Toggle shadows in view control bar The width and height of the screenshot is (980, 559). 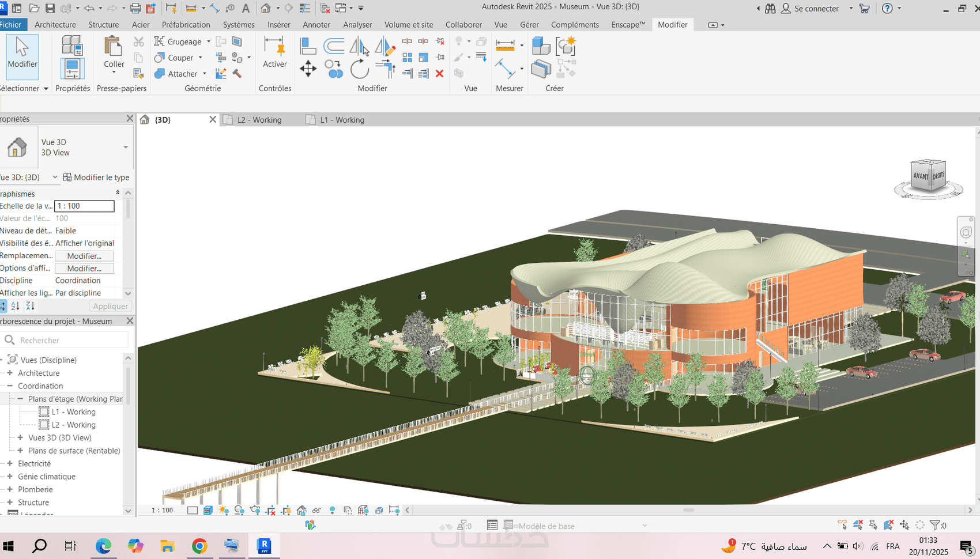point(239,510)
